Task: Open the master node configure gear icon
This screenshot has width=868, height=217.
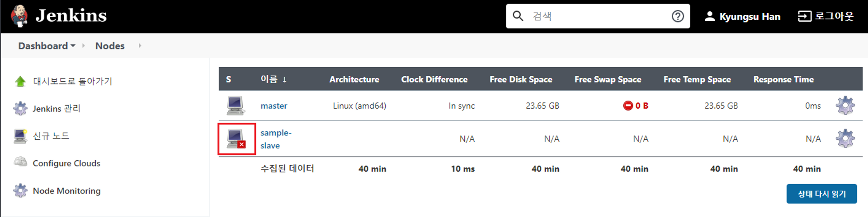Action: click(845, 106)
